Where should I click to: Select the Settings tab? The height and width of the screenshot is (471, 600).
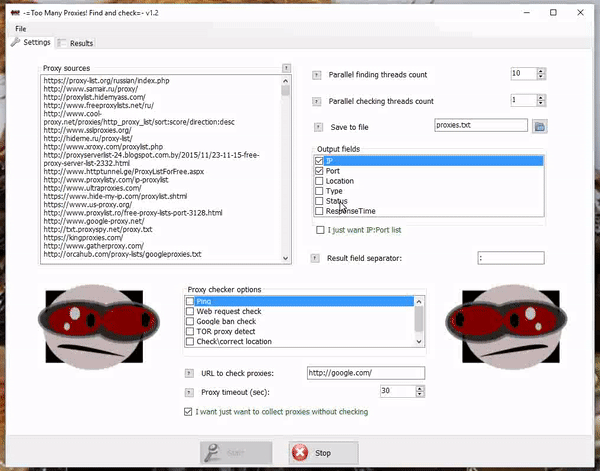pos(31,42)
